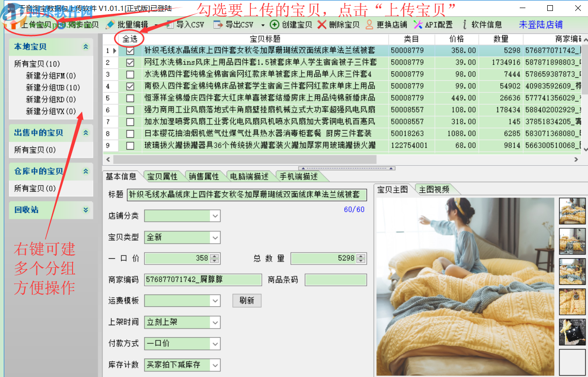588x377 pixels.
Task: Uncheck the 网红水洗棉ins风 row checkbox
Action: [130, 62]
